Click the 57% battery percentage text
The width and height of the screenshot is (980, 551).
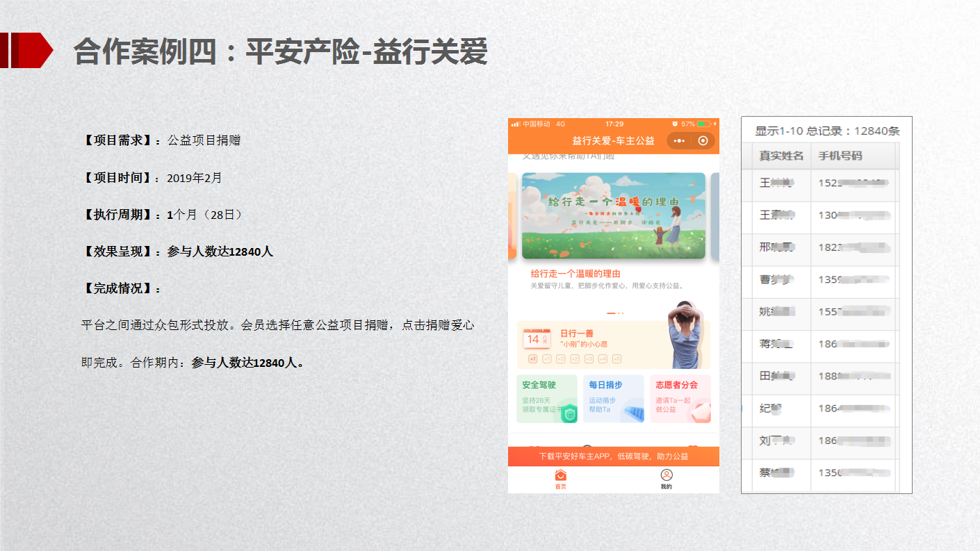688,124
